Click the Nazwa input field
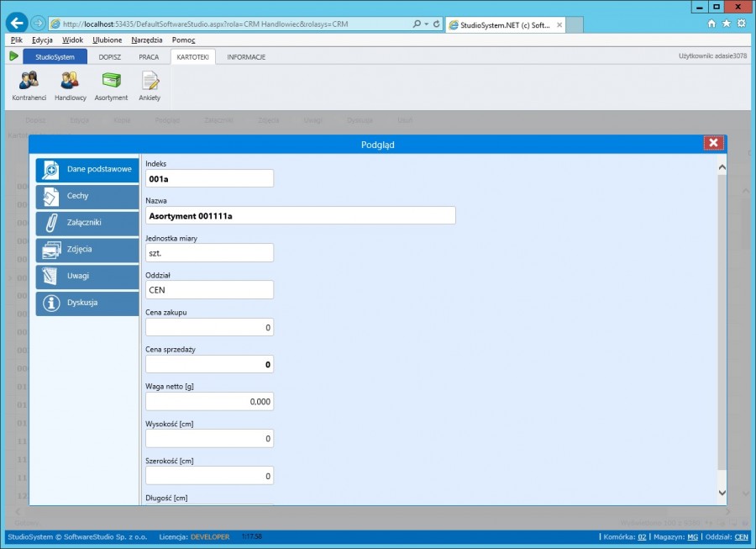 coord(300,216)
